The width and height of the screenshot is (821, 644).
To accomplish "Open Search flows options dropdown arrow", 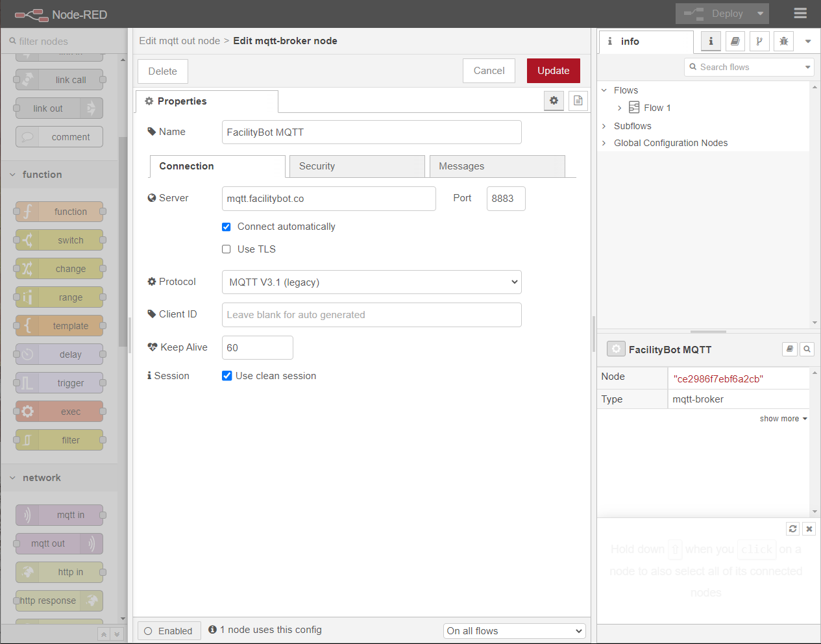I will [x=808, y=67].
